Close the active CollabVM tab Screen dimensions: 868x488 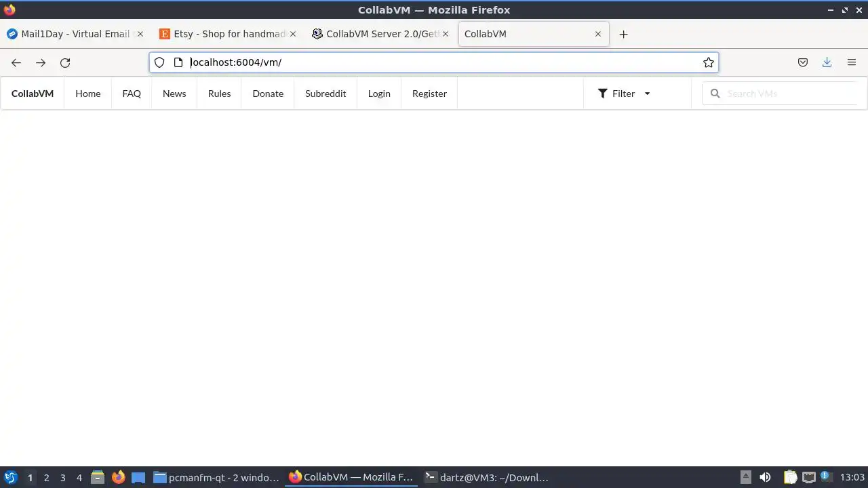tap(598, 34)
